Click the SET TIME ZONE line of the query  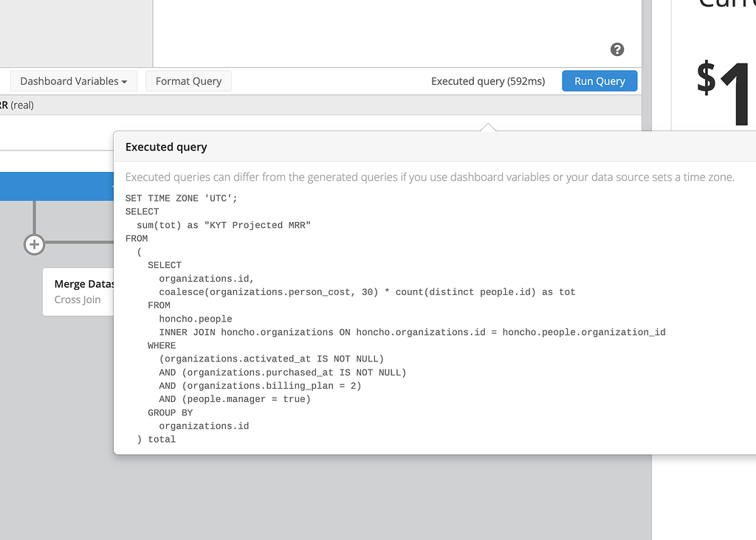181,198
